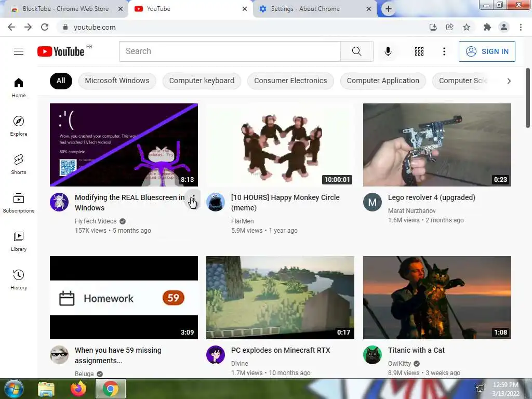Open OwlKitty channel avatar
The width and height of the screenshot is (532, 399).
pyautogui.click(x=372, y=354)
